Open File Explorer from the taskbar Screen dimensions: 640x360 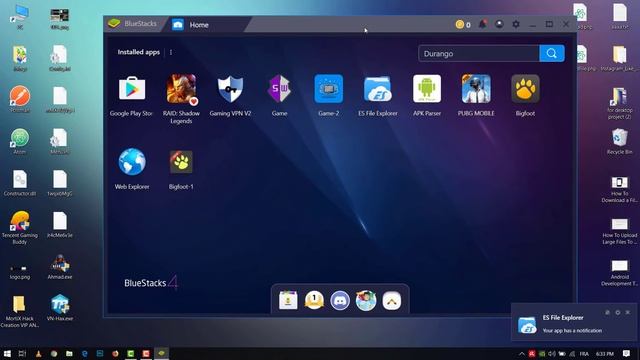[x=69, y=353]
